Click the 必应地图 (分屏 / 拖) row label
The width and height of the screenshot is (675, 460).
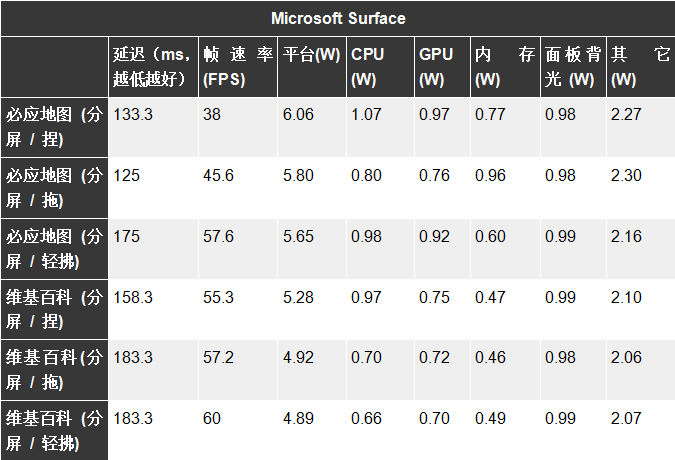coord(54,187)
